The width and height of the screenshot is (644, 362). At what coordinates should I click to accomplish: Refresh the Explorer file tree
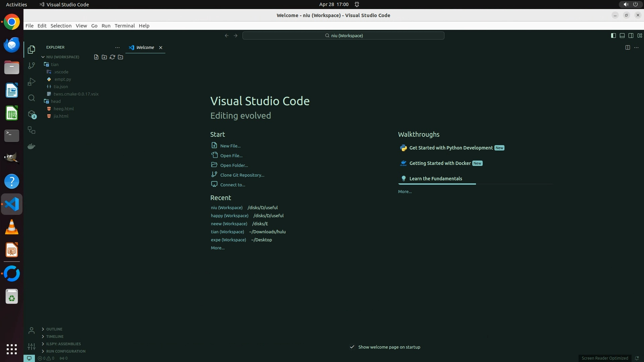click(x=112, y=57)
